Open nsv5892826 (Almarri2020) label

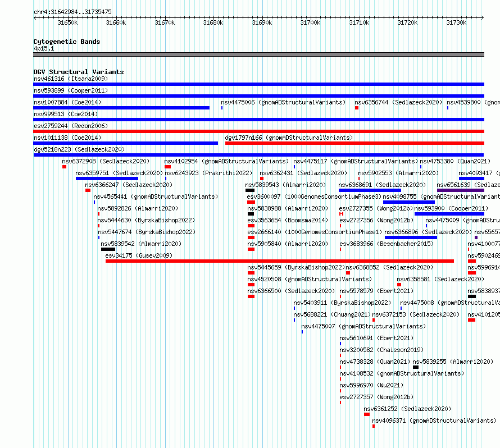pyautogui.click(x=138, y=208)
